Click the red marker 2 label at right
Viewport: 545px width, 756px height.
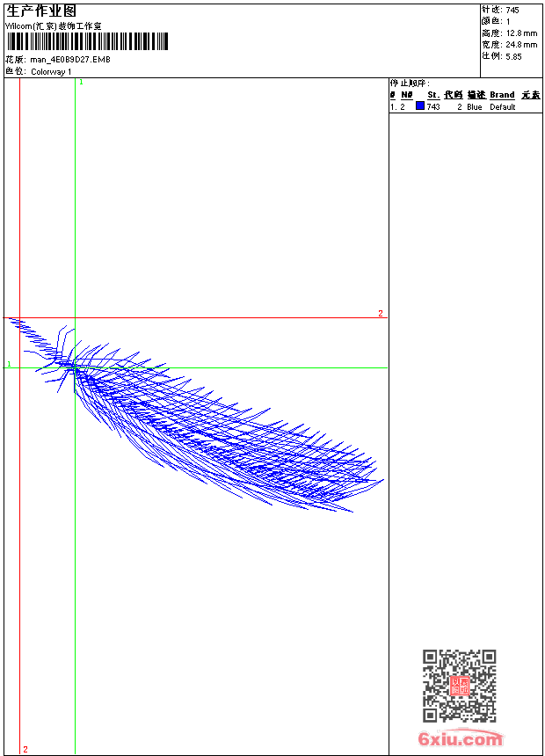(x=381, y=314)
